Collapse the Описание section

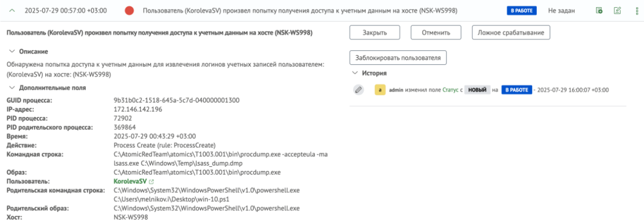(12, 52)
